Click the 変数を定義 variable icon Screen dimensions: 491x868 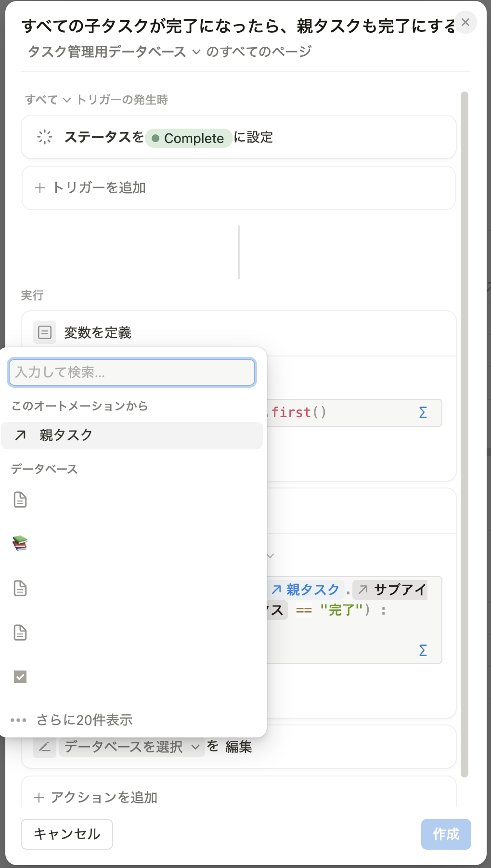point(45,332)
